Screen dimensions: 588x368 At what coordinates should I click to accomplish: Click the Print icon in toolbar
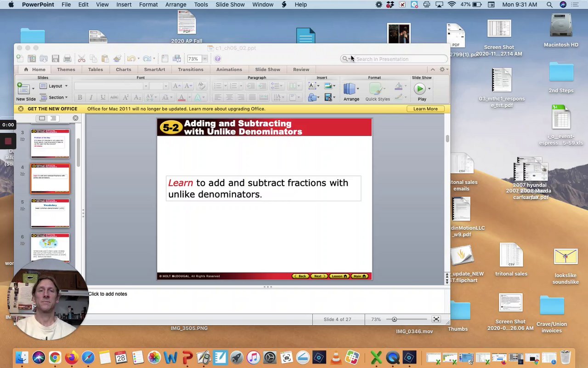[68, 58]
